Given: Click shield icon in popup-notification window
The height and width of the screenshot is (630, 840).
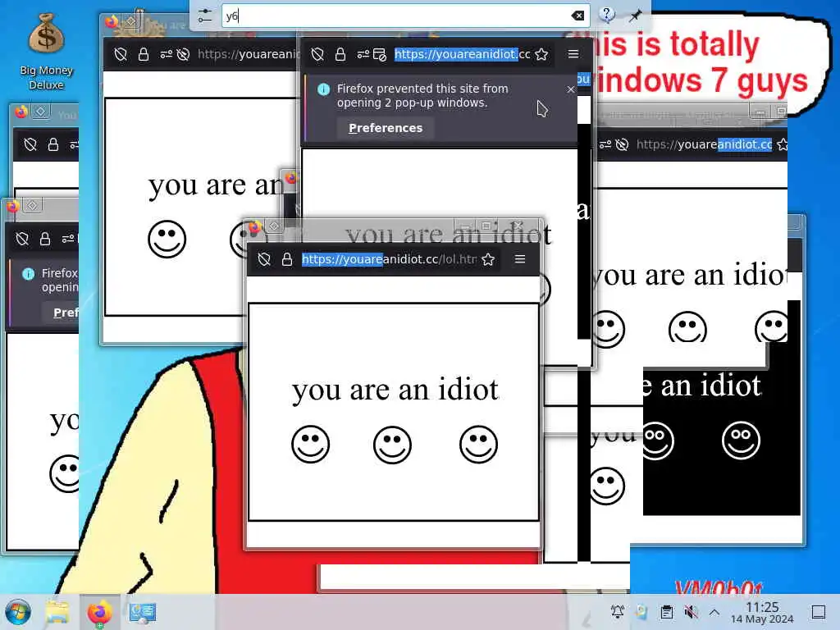Looking at the screenshot, I should coord(317,54).
